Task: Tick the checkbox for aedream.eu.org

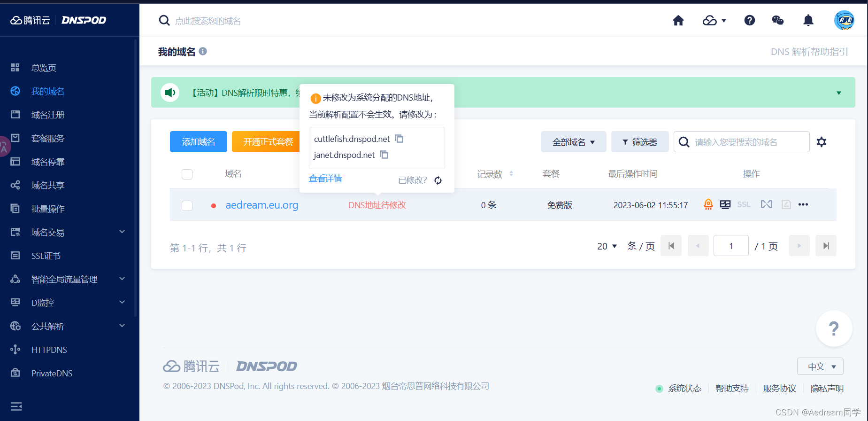Action: click(x=187, y=205)
